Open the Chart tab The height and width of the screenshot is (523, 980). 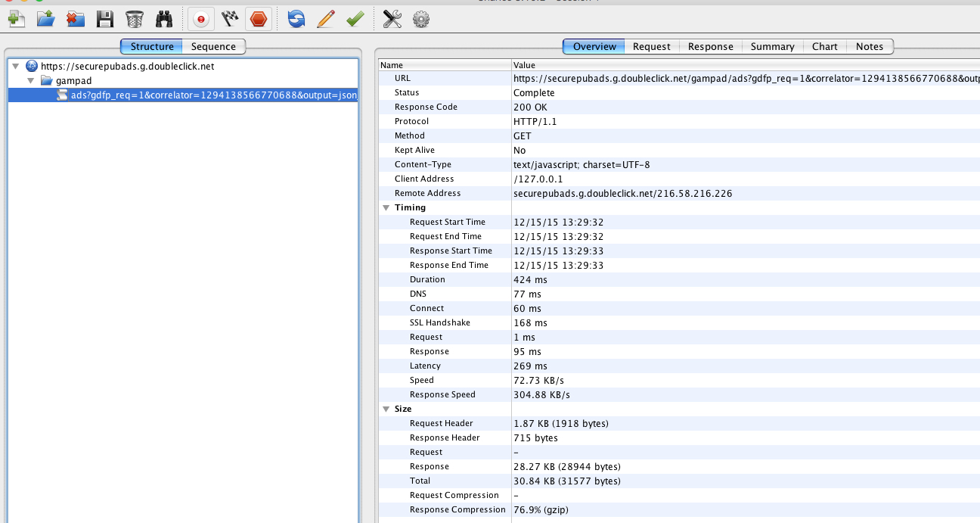[825, 46]
